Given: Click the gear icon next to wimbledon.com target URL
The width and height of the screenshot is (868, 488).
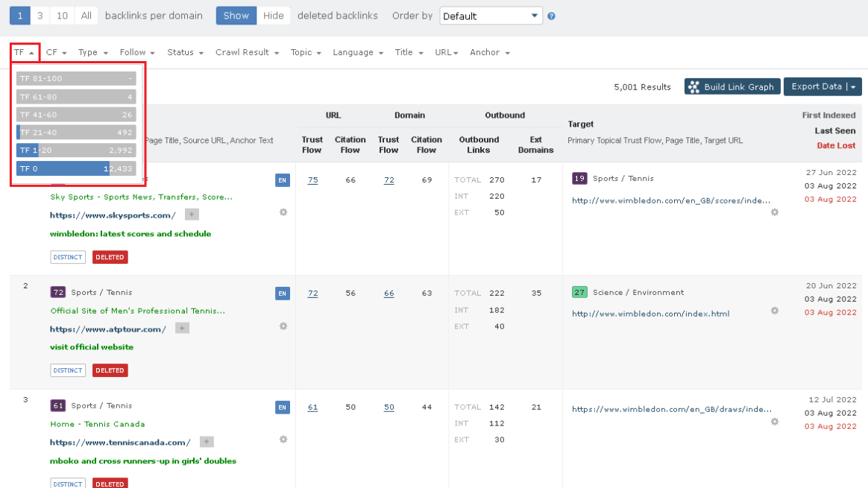Looking at the screenshot, I should (774, 212).
